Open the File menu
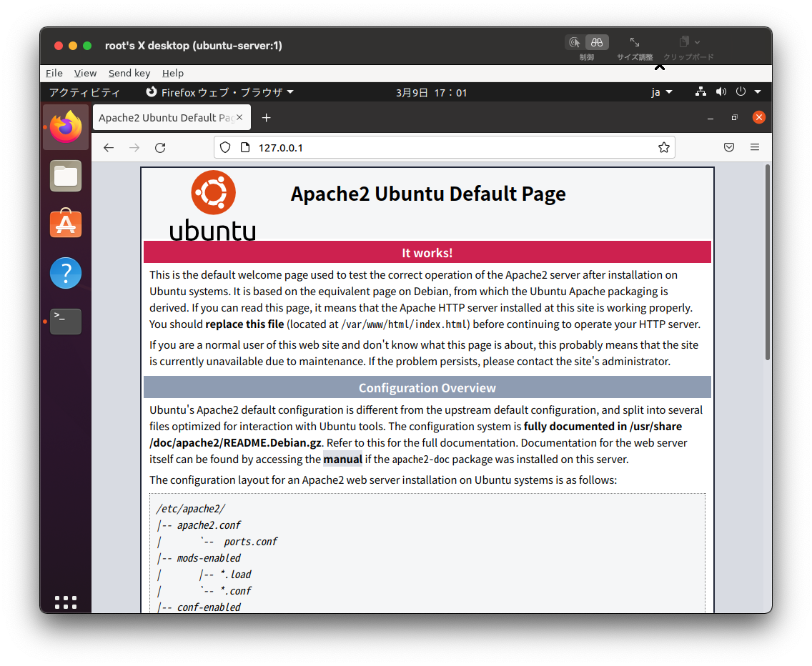Viewport: 812px width, 666px height. [54, 73]
